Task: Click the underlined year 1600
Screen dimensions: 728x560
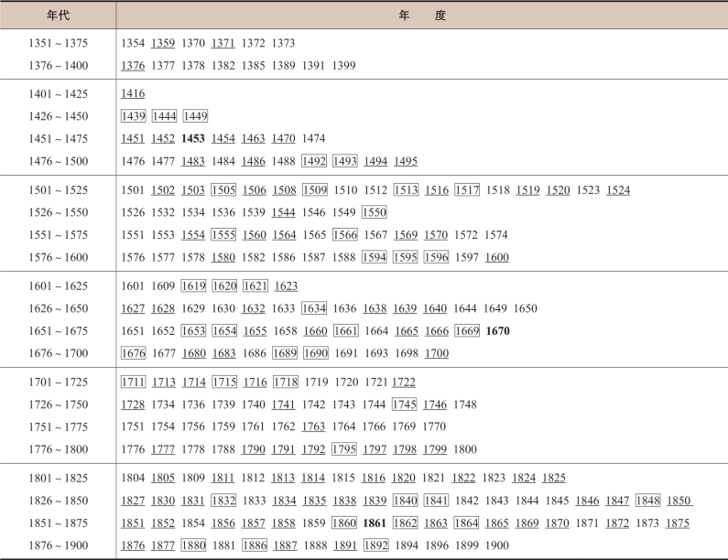Action: [x=497, y=257]
